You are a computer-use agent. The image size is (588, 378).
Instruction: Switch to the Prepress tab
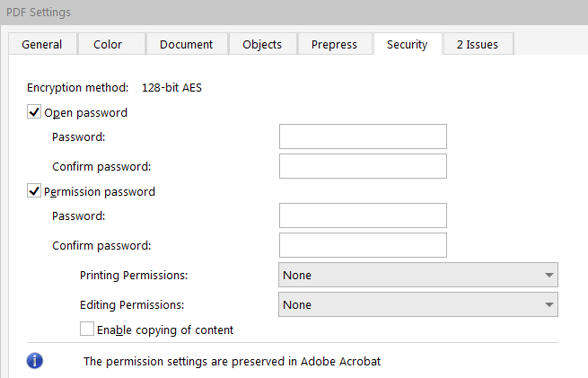click(x=334, y=44)
